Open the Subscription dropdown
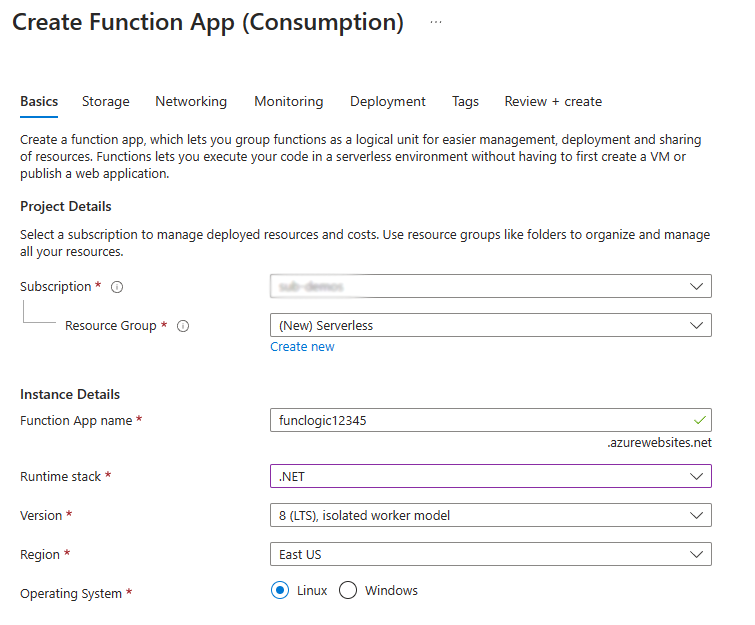The height and width of the screenshot is (625, 755). pyautogui.click(x=491, y=286)
